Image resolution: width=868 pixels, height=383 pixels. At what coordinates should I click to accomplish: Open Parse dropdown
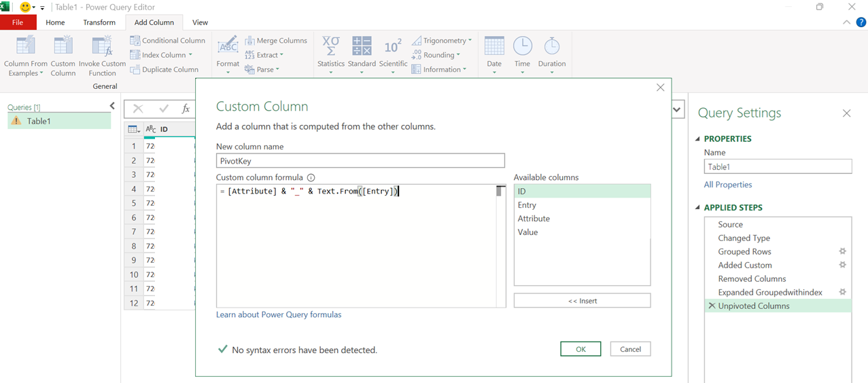[x=262, y=69]
